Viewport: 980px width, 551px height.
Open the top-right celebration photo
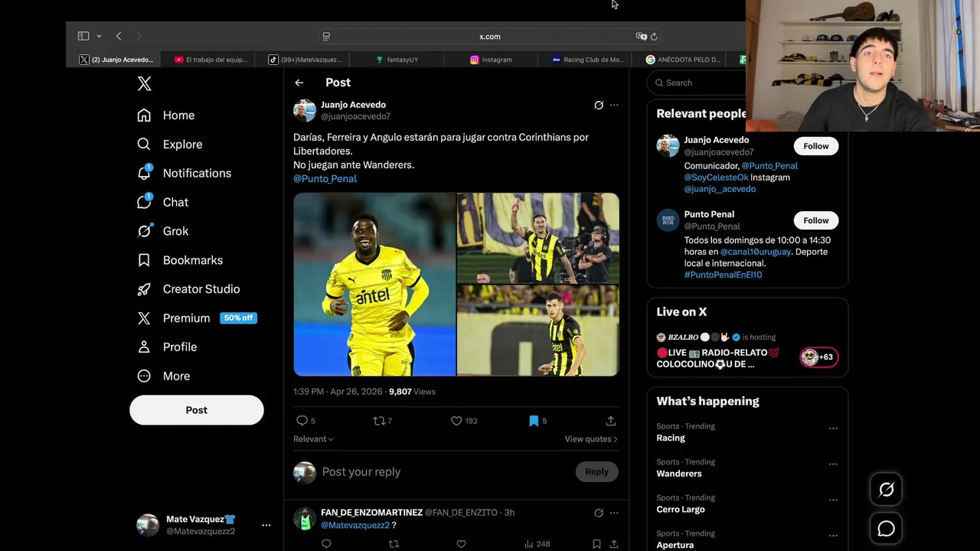pos(538,238)
